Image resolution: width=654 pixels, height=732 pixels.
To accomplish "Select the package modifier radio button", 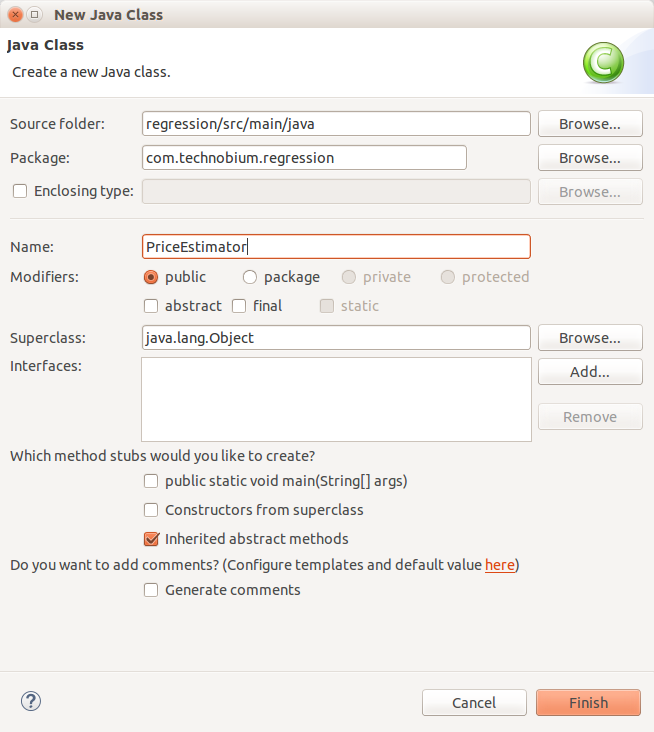I will tap(250, 277).
